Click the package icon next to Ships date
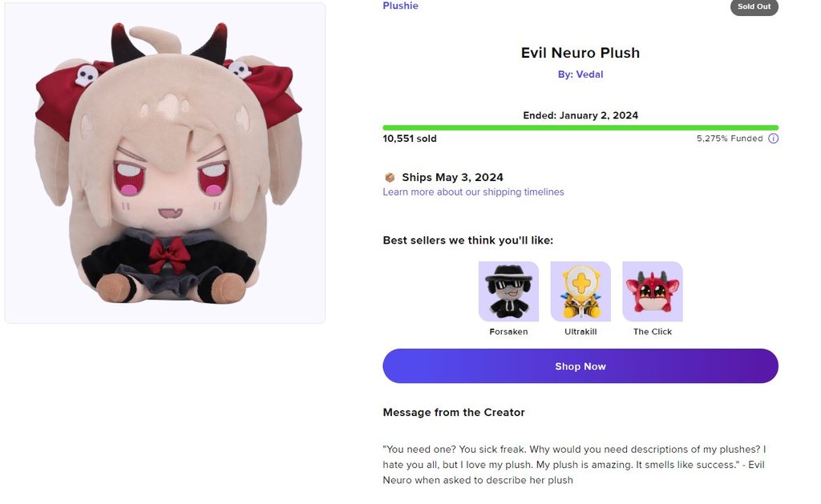Viewport: 821px width, 504px height. (390, 177)
